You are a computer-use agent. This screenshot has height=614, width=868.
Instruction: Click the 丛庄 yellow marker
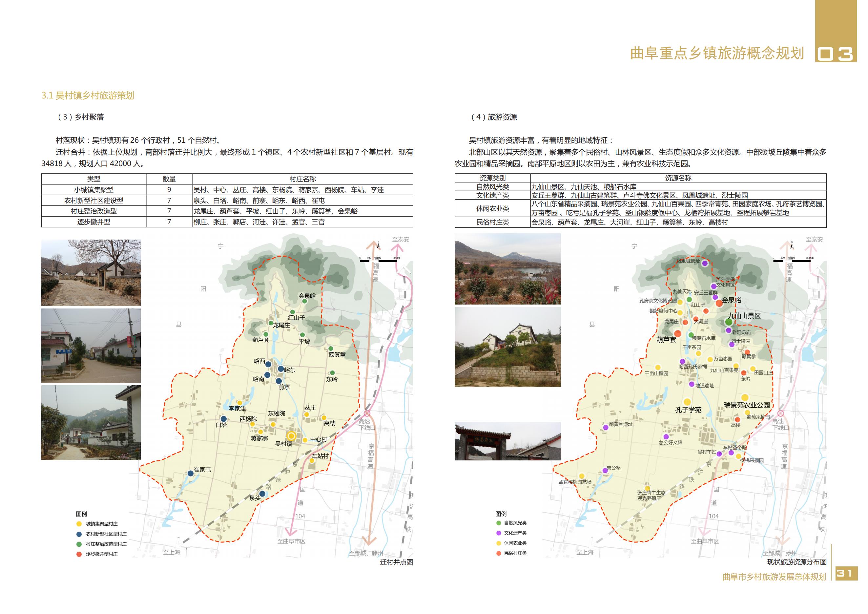[x=307, y=415]
